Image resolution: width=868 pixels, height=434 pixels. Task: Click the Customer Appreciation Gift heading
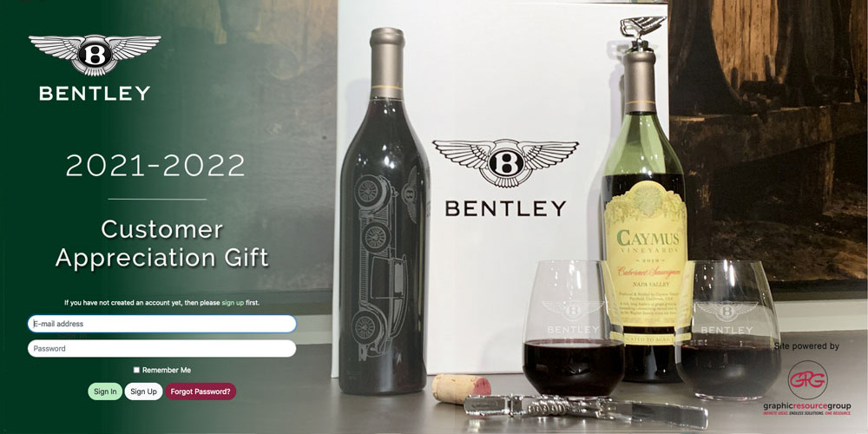click(x=161, y=244)
